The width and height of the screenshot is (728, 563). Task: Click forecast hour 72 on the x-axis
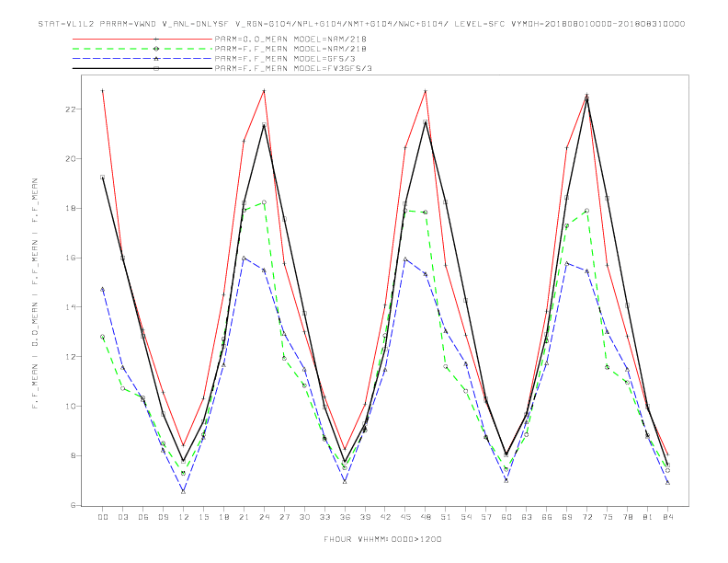pyautogui.click(x=587, y=517)
